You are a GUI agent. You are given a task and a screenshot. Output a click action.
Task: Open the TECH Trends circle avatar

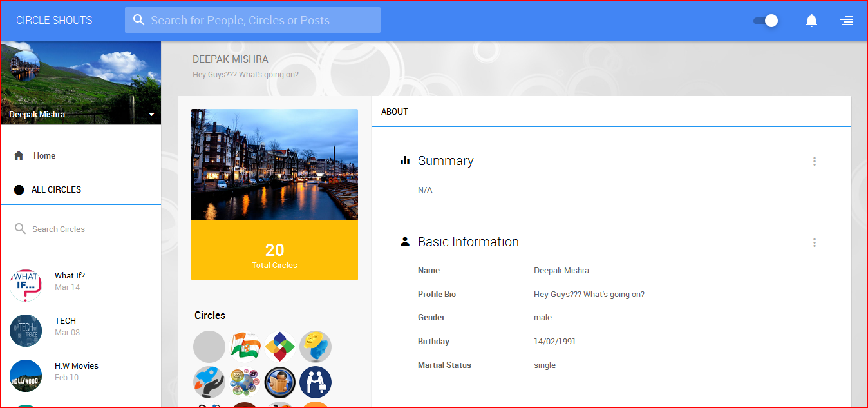26,331
